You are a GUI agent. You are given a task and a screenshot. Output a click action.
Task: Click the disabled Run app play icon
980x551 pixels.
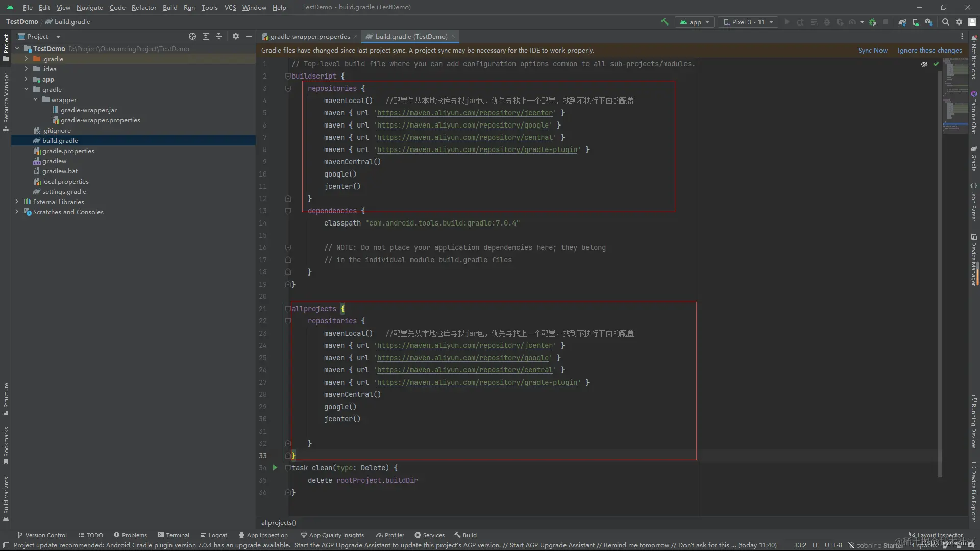(787, 22)
